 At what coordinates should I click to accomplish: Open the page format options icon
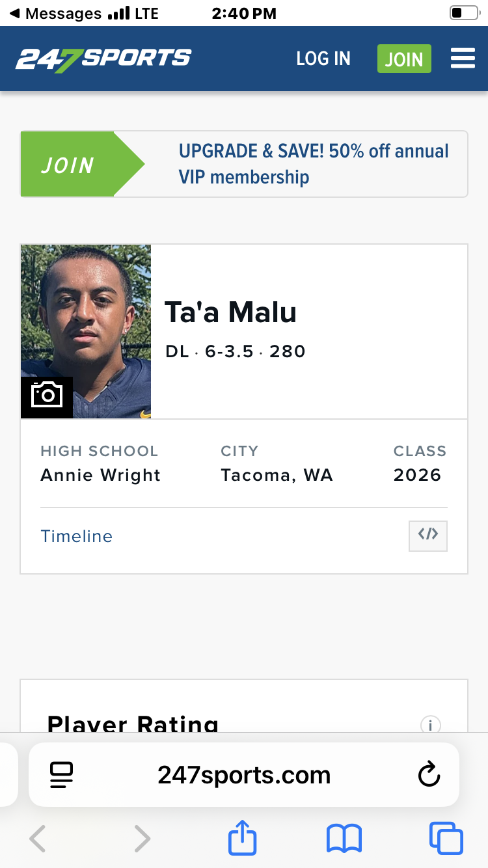(61, 775)
